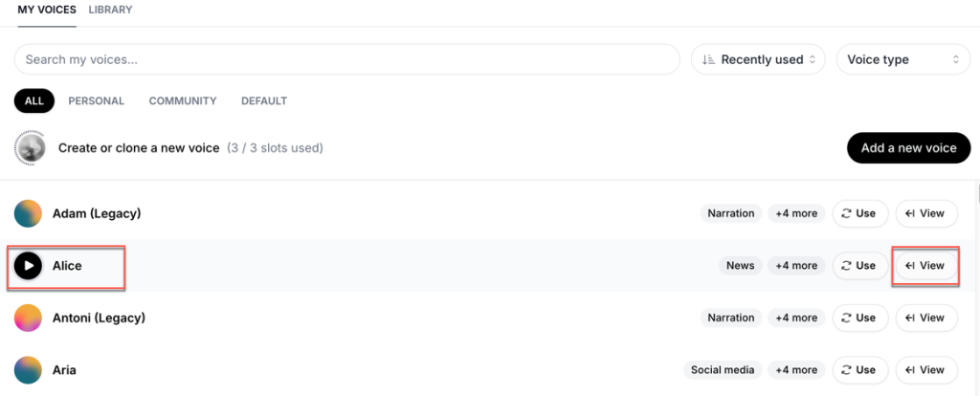The image size is (980, 396).
Task: View details for Alice voice
Action: (926, 266)
